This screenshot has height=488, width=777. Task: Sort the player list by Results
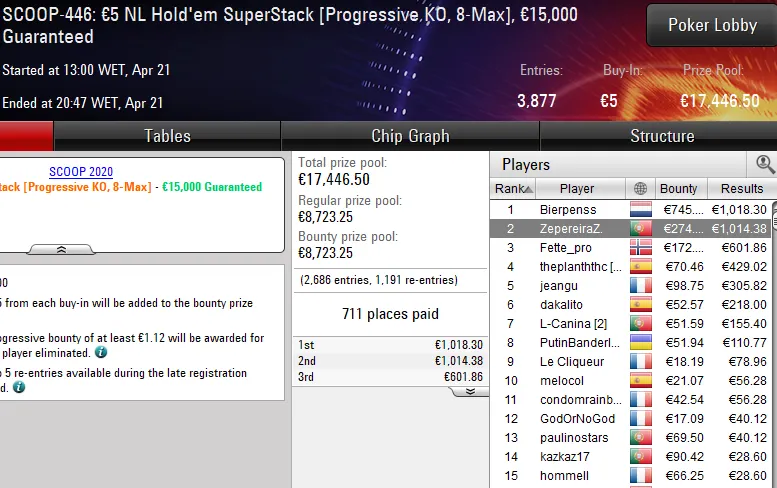tap(742, 188)
